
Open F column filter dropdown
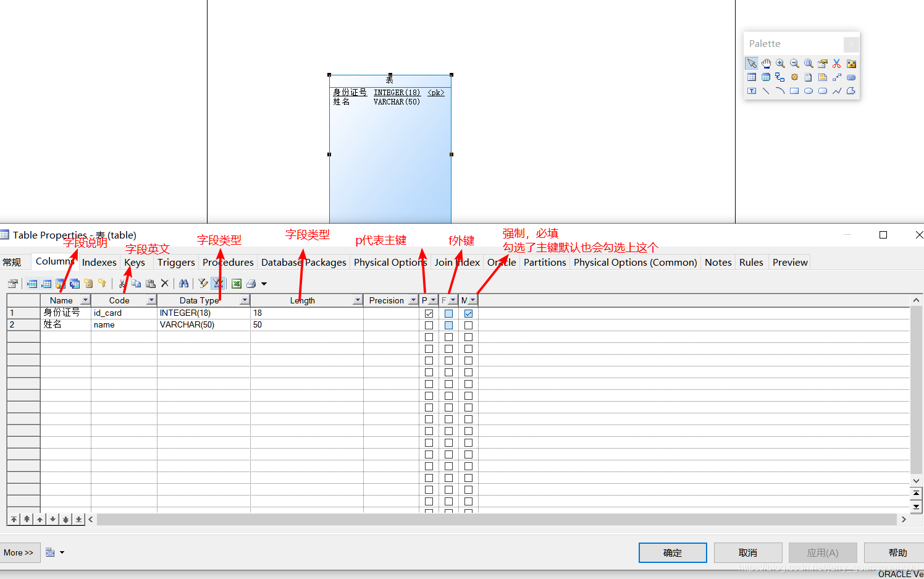tap(453, 300)
